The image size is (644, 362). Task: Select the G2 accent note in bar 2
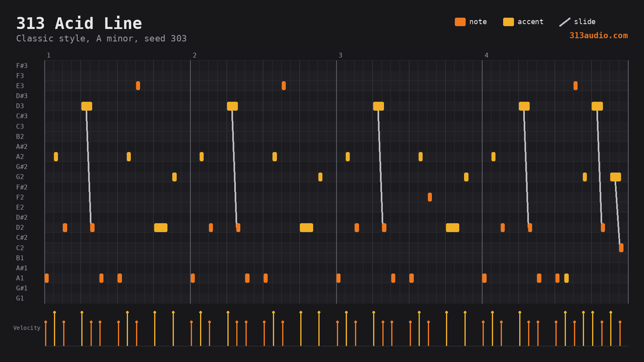[x=320, y=177]
